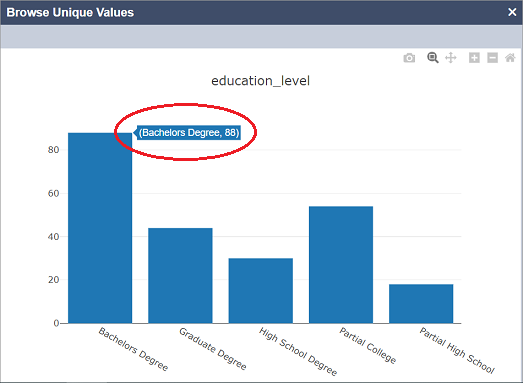Click the 80 y-axis tick label
Screen dimensions: 523x383
click(53, 150)
